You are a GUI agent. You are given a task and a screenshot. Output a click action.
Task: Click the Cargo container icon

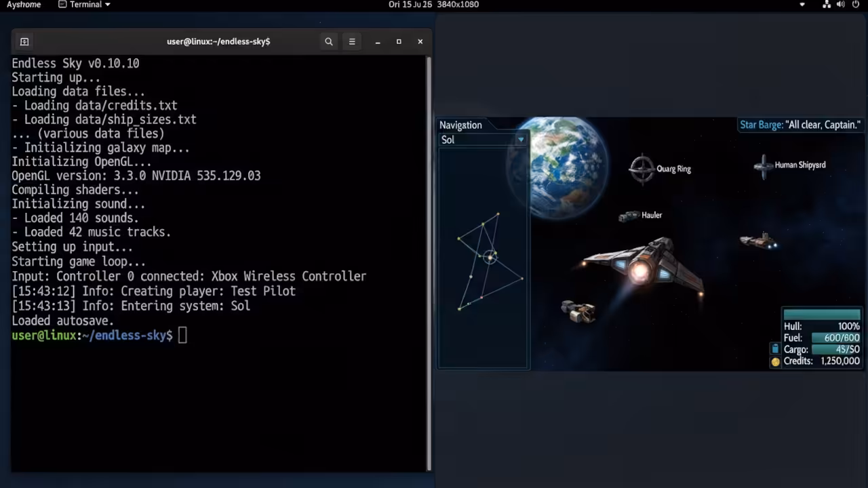(775, 349)
